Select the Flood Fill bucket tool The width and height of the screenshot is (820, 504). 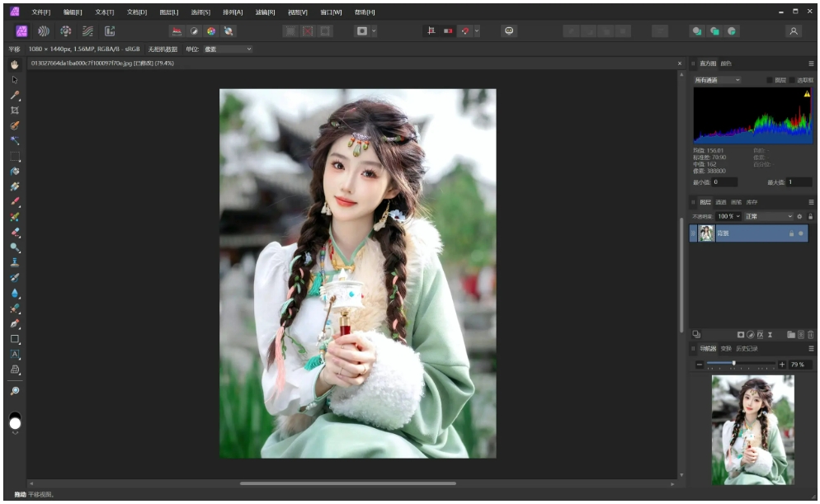(x=15, y=171)
